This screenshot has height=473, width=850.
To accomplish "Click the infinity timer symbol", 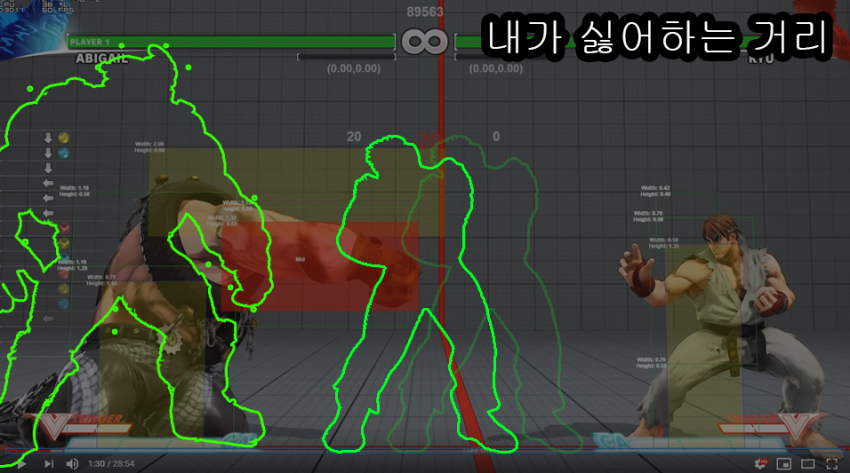I will click(424, 41).
